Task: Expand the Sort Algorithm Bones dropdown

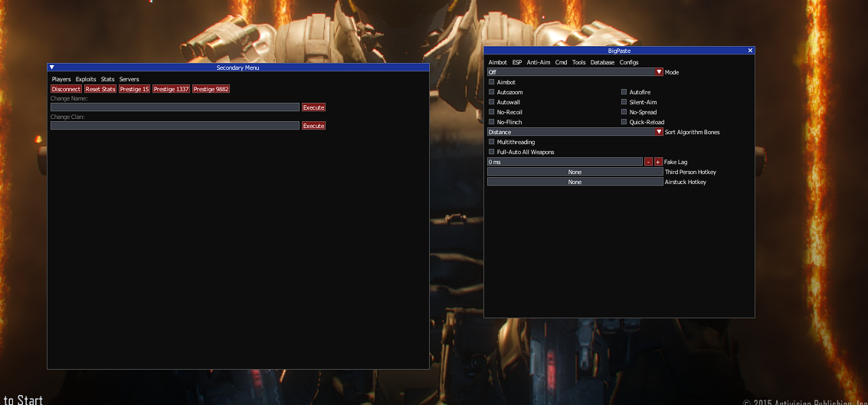Action: [575, 132]
